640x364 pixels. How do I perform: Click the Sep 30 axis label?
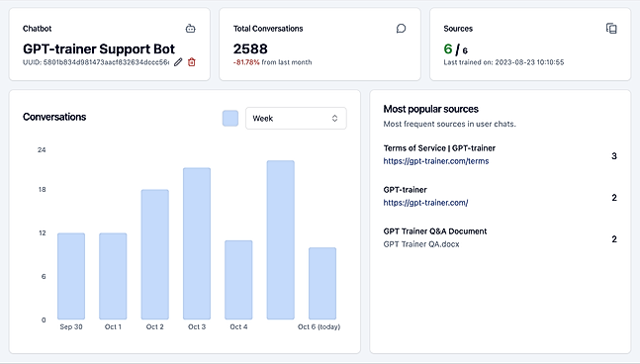(71, 326)
